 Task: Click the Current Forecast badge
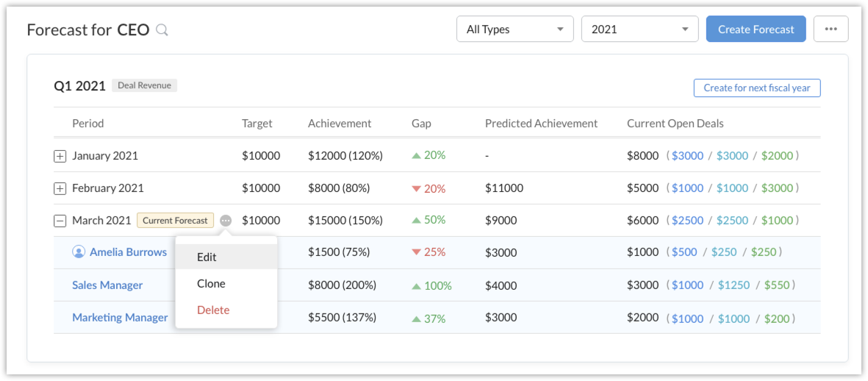[175, 221]
